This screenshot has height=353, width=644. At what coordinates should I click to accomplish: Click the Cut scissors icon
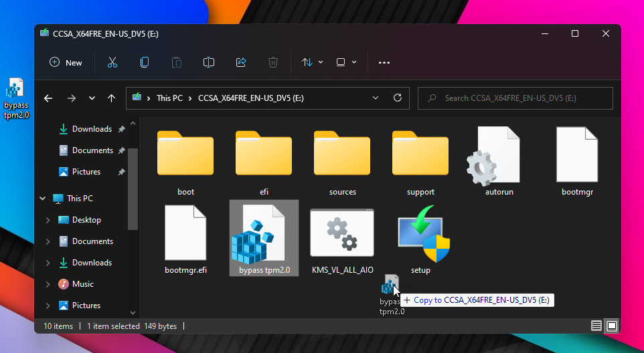pyautogui.click(x=112, y=62)
